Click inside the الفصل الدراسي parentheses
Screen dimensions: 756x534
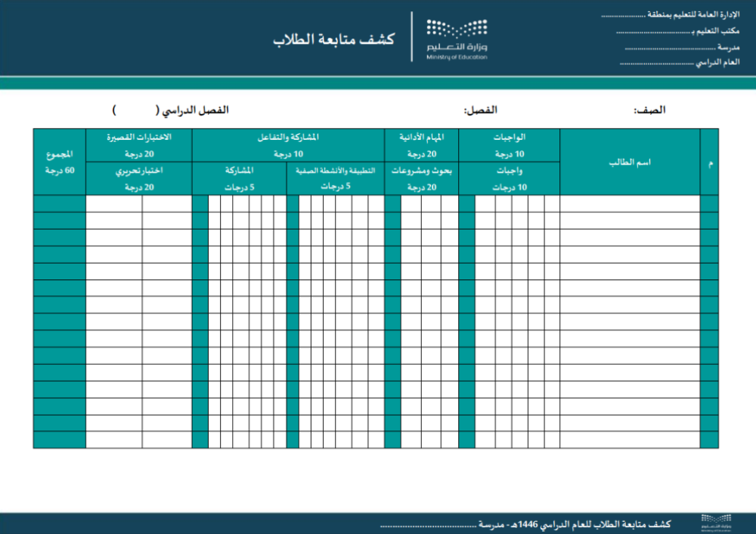tap(135, 110)
